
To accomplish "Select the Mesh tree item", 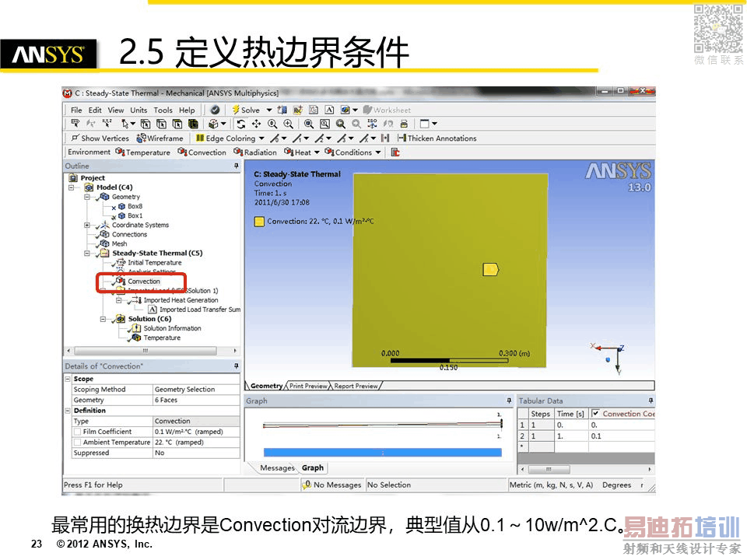I will pyautogui.click(x=119, y=243).
